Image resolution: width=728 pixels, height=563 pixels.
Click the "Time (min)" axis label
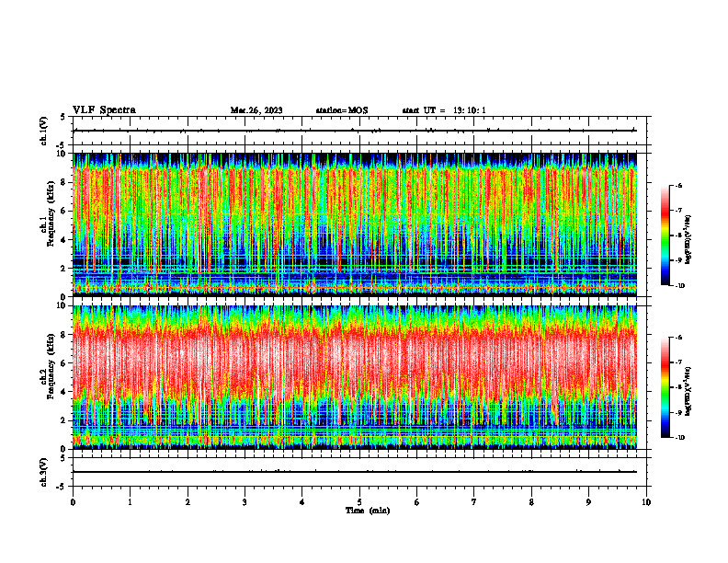click(x=368, y=511)
